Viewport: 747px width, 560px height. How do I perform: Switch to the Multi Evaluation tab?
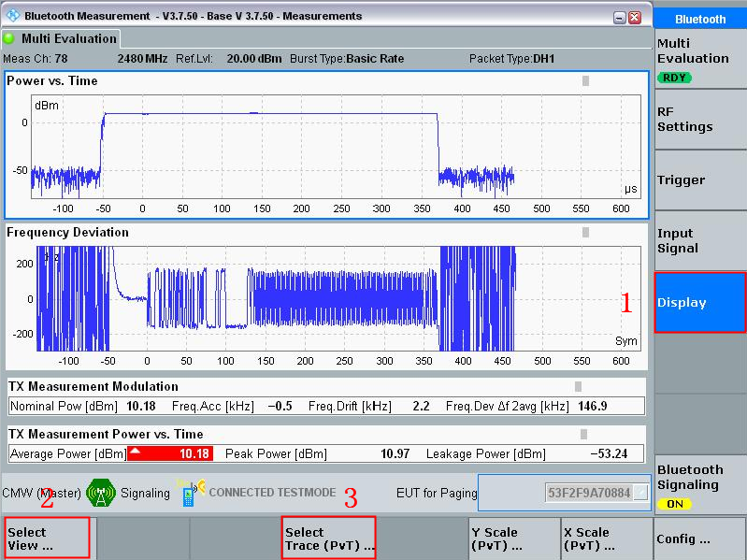[x=61, y=38]
